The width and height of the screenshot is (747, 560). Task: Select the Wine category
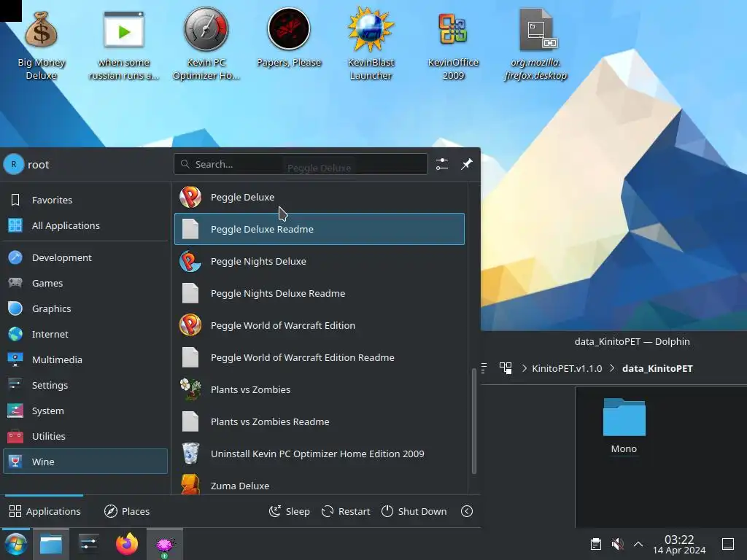pos(86,462)
